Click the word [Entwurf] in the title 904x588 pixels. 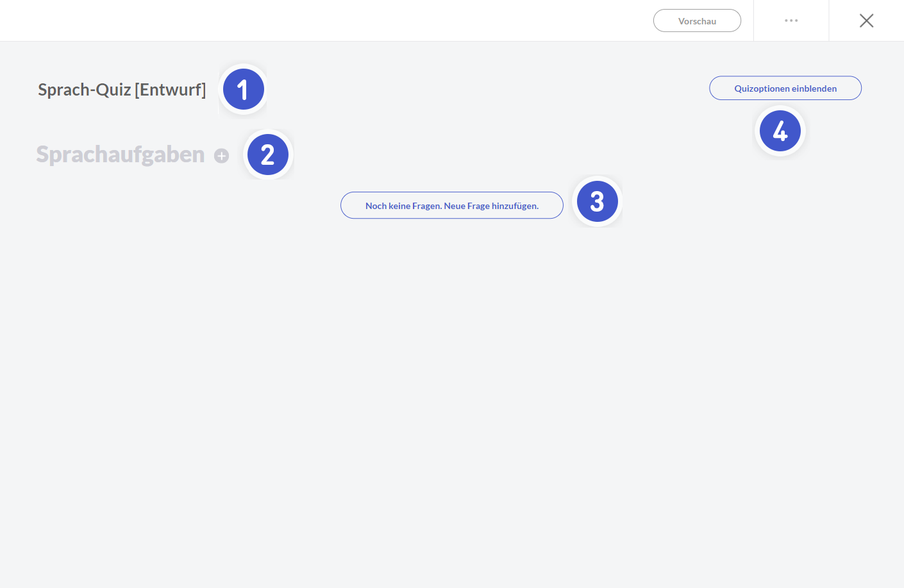171,90
